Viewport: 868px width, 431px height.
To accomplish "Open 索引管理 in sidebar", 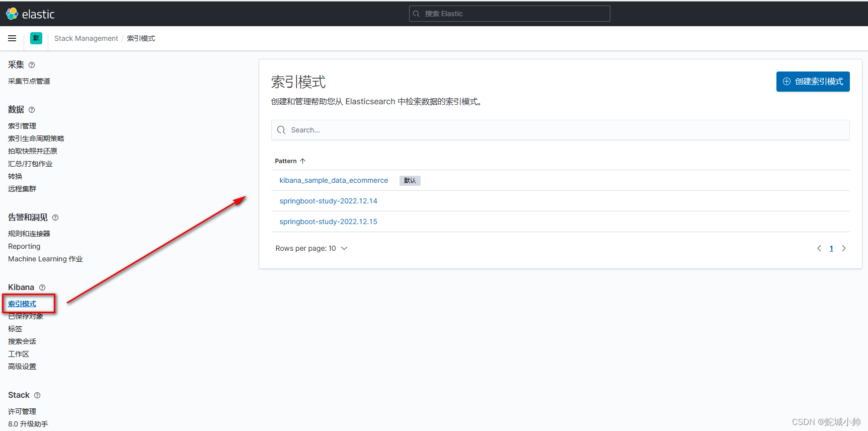I will (x=22, y=126).
